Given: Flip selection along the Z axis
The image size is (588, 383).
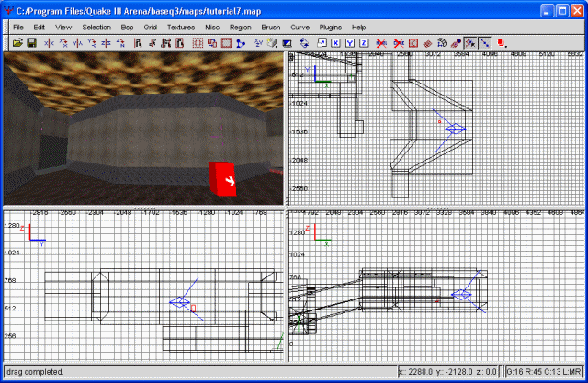Looking at the screenshot, I should pyautogui.click(x=106, y=43).
